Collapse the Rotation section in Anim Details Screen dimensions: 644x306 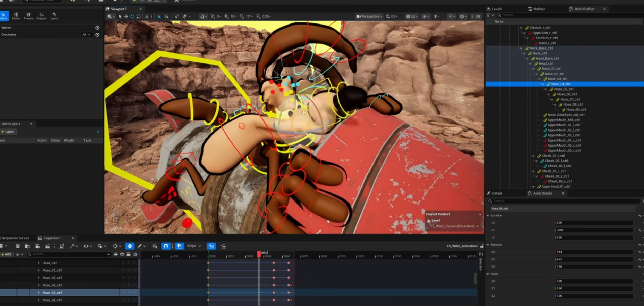pos(488,245)
